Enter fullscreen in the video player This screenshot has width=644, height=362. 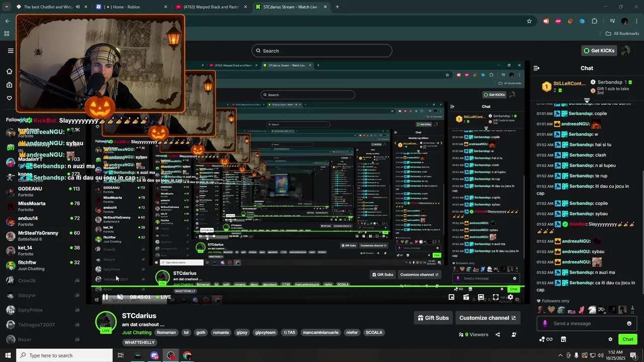pyautogui.click(x=496, y=297)
